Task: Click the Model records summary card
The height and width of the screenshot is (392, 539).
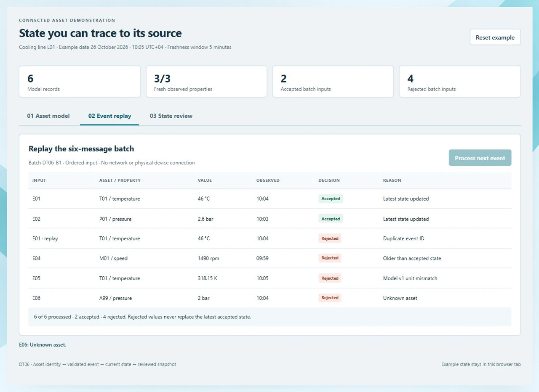Action: click(x=80, y=82)
